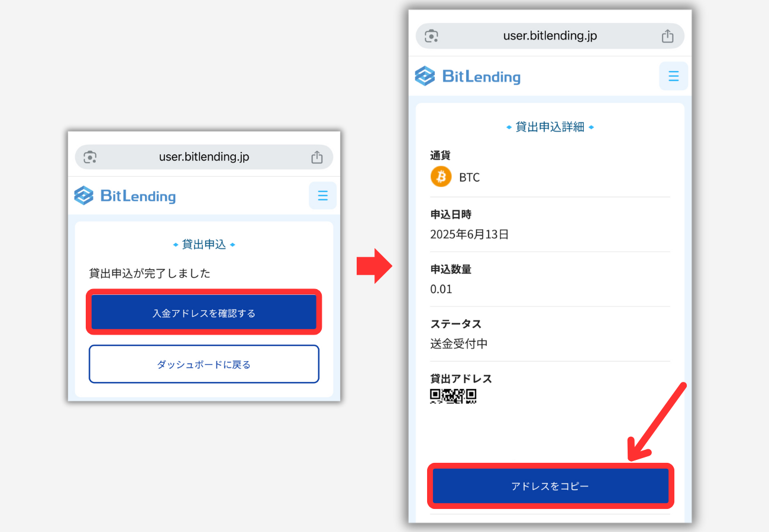Click the 貸出アドレス QR code
This screenshot has height=532, width=769.
[453, 396]
